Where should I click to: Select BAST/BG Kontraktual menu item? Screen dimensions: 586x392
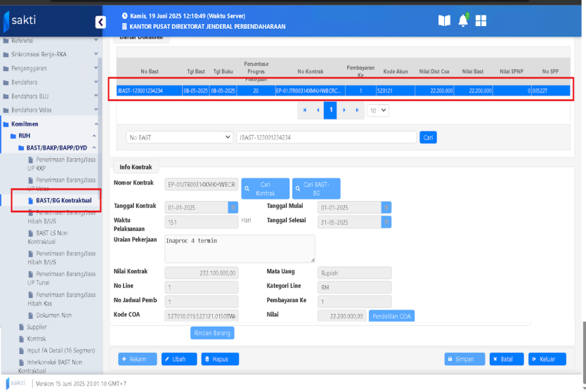tap(63, 200)
